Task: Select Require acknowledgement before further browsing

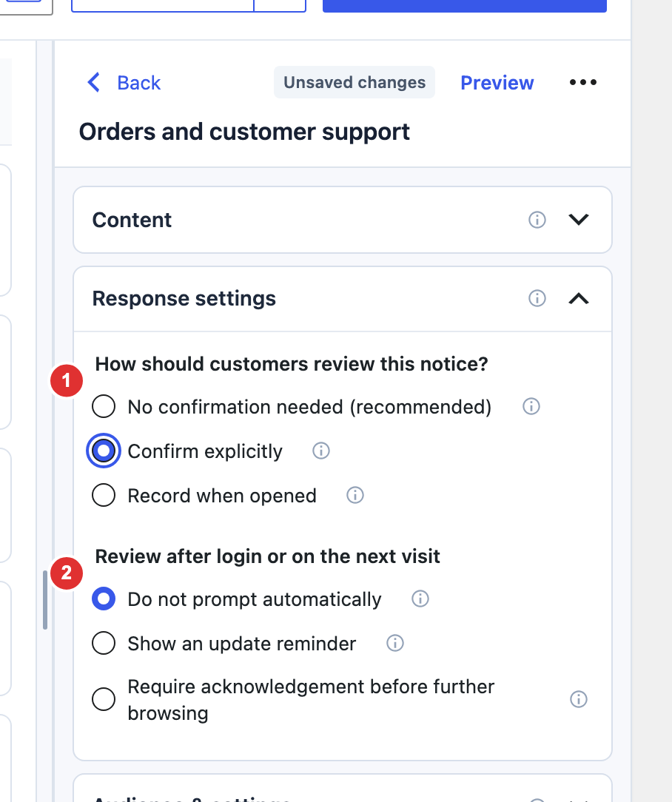Action: pyautogui.click(x=104, y=699)
